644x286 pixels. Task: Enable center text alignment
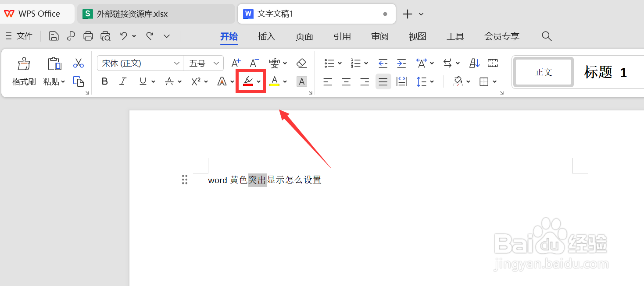point(346,81)
